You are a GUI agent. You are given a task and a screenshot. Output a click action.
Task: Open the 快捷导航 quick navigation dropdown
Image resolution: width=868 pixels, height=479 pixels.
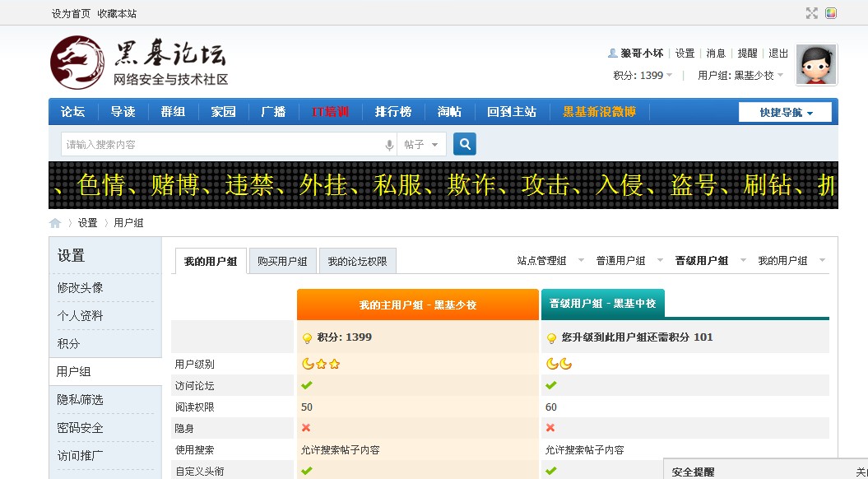point(787,113)
